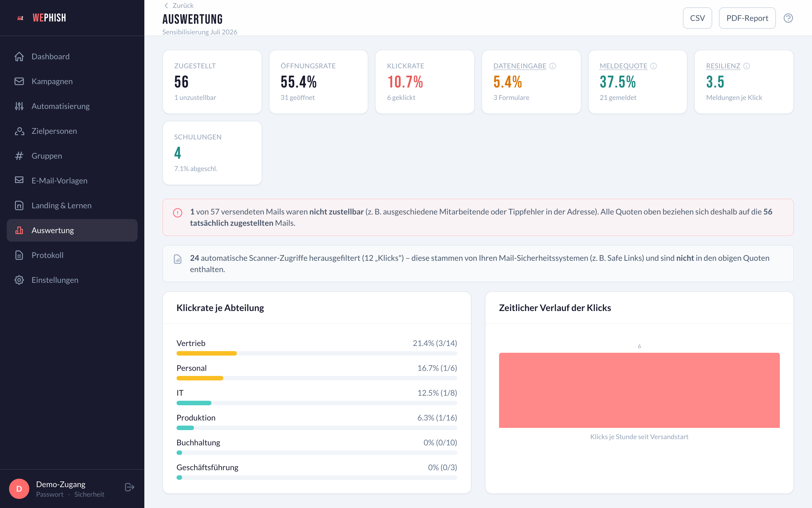Screen dimensions: 812x508
Task: Click the WePhish logo icon
Action: point(21,18)
